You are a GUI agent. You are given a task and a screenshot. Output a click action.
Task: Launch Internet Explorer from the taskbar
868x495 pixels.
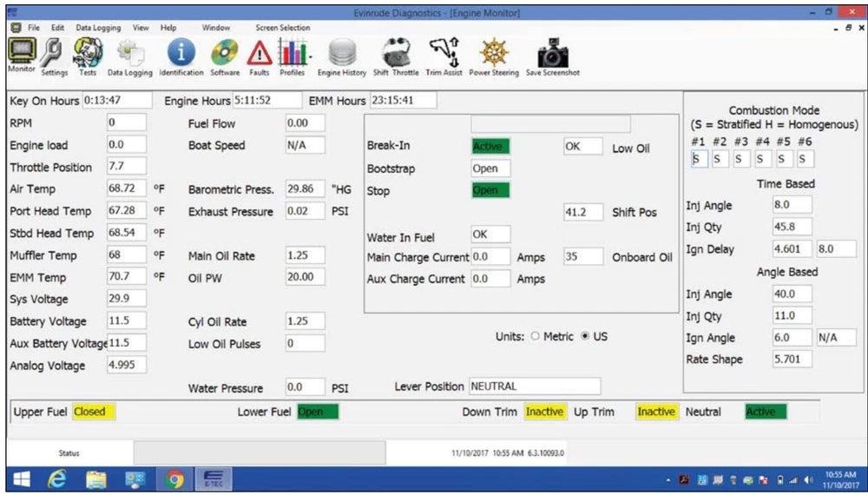(x=57, y=479)
